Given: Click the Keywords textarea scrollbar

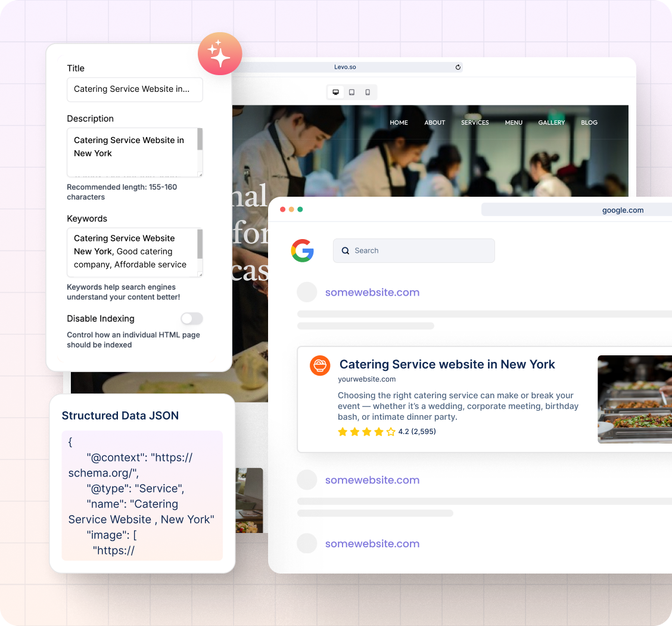Looking at the screenshot, I should click(200, 244).
